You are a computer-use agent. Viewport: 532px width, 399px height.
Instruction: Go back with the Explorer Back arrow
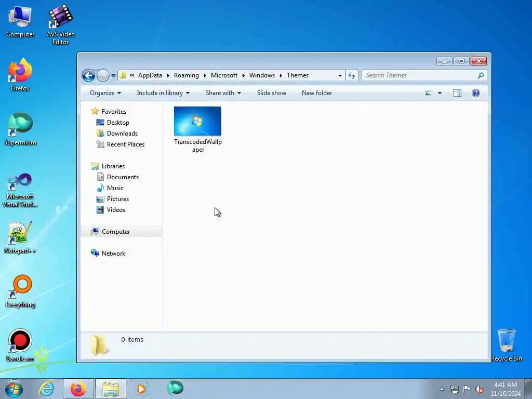coord(88,75)
